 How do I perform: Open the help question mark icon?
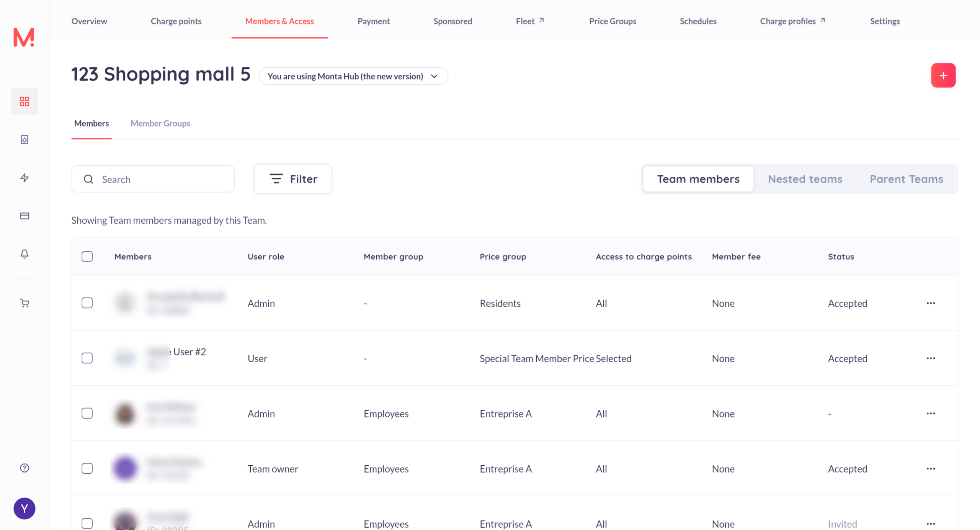(x=24, y=468)
